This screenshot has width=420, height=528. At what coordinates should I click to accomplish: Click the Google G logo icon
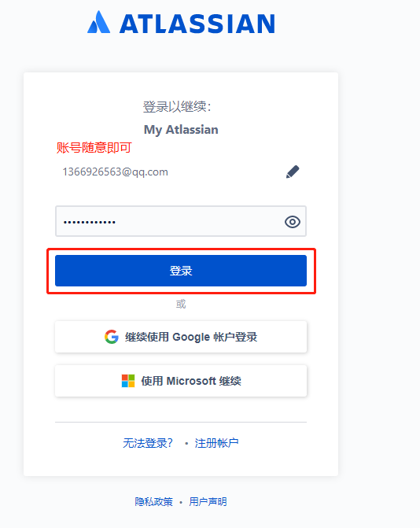pos(112,337)
